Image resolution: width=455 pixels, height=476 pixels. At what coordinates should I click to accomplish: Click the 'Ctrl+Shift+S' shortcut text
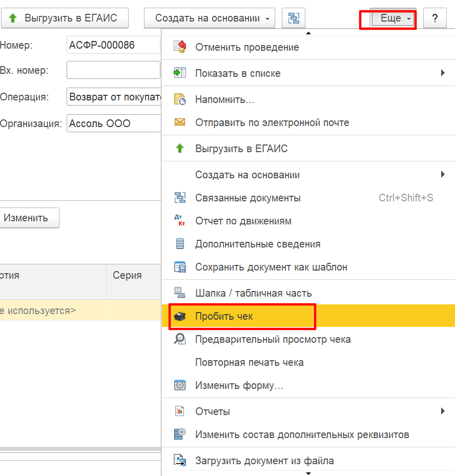[406, 198]
